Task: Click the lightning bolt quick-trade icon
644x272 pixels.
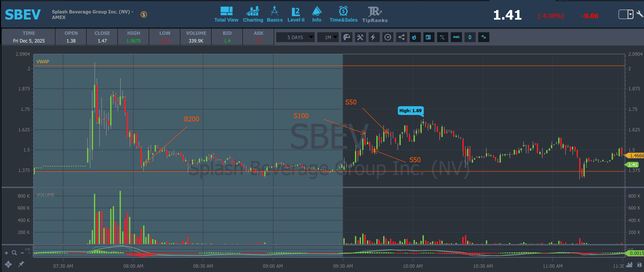Action: point(374,37)
